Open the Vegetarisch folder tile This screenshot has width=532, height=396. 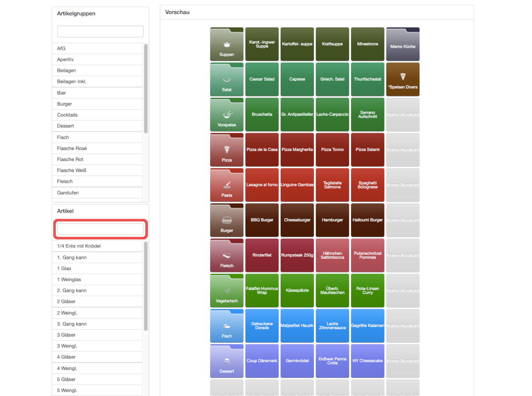[227, 290]
